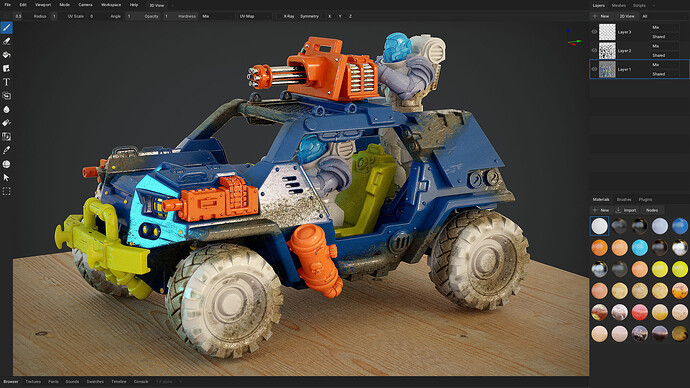Open the Workspace menu
Image resolution: width=690 pixels, height=388 pixels.
(111, 5)
